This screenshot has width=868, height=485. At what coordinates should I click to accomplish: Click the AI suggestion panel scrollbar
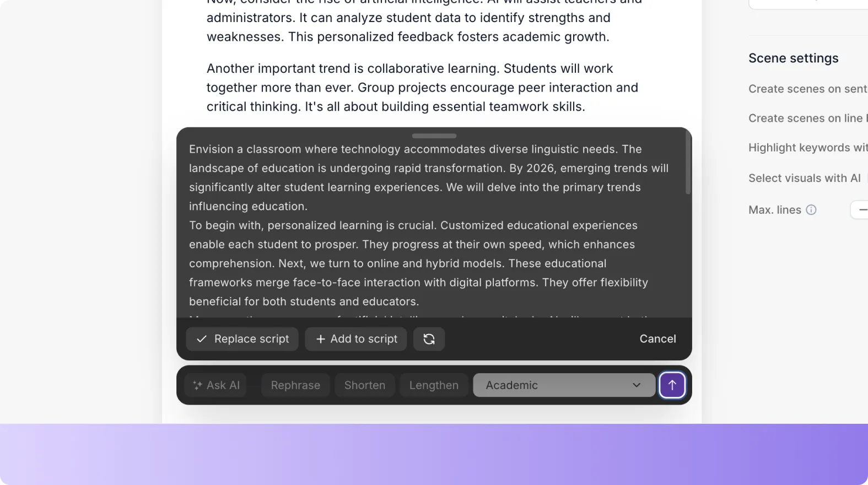coord(687,165)
